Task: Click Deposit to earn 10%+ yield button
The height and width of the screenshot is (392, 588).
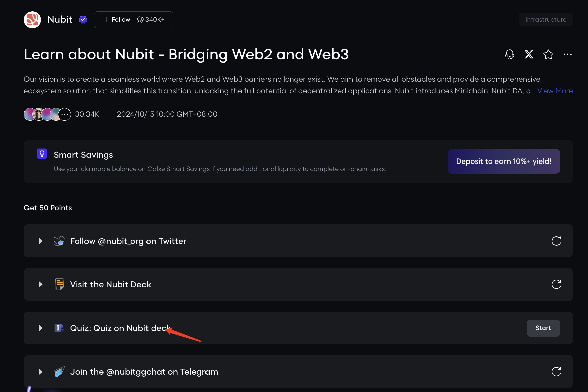Action: point(504,161)
